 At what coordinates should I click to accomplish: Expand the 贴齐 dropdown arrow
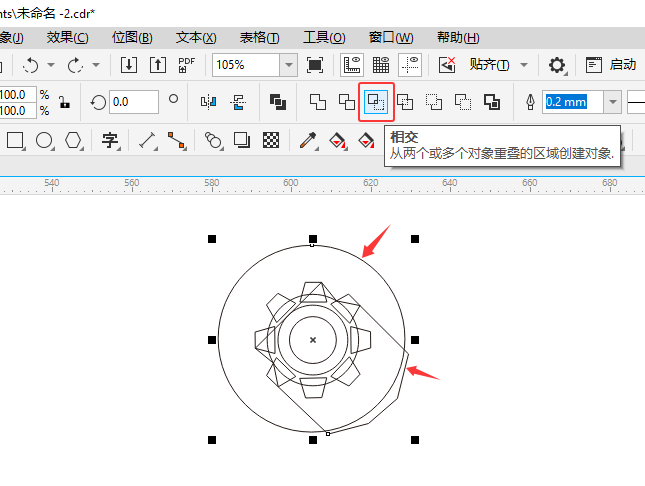click(x=524, y=65)
